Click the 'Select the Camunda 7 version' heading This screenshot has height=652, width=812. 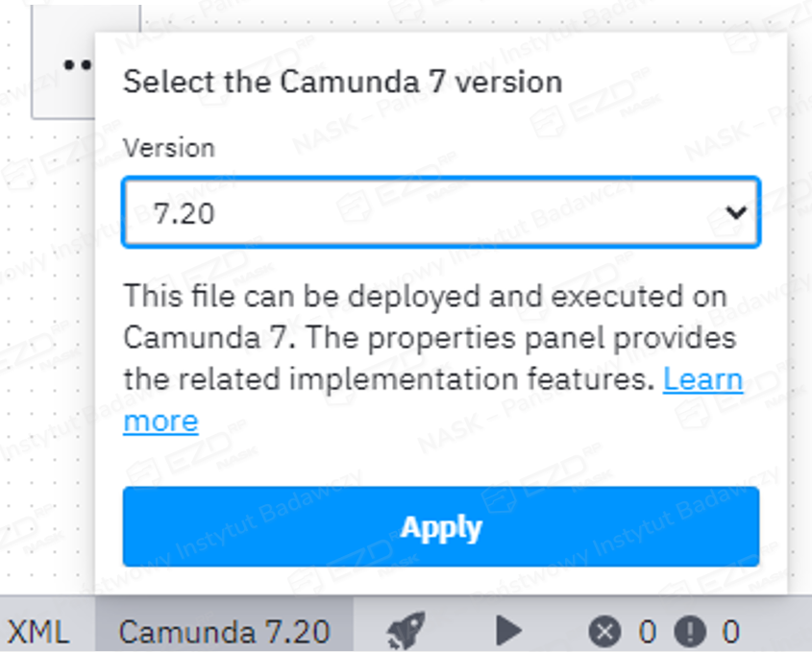click(x=342, y=81)
